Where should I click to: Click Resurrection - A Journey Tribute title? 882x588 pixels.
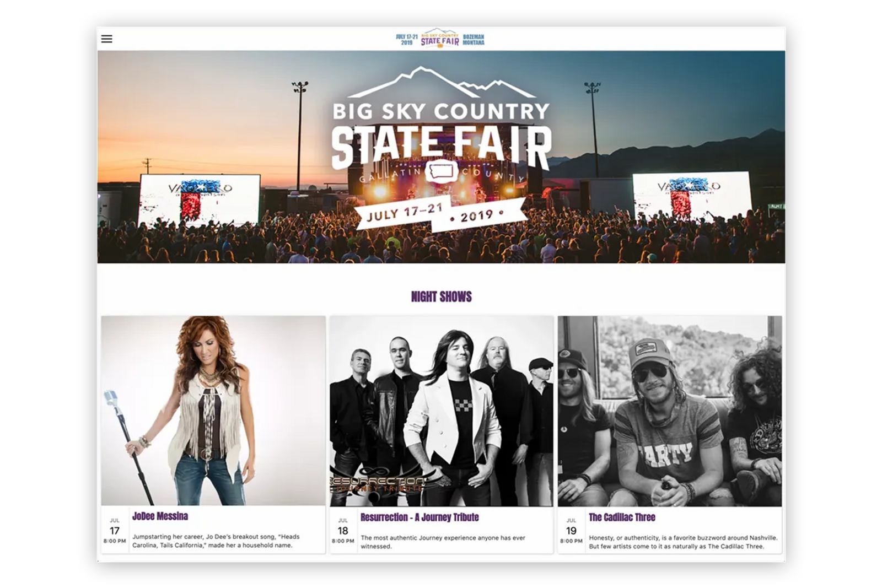pyautogui.click(x=420, y=517)
